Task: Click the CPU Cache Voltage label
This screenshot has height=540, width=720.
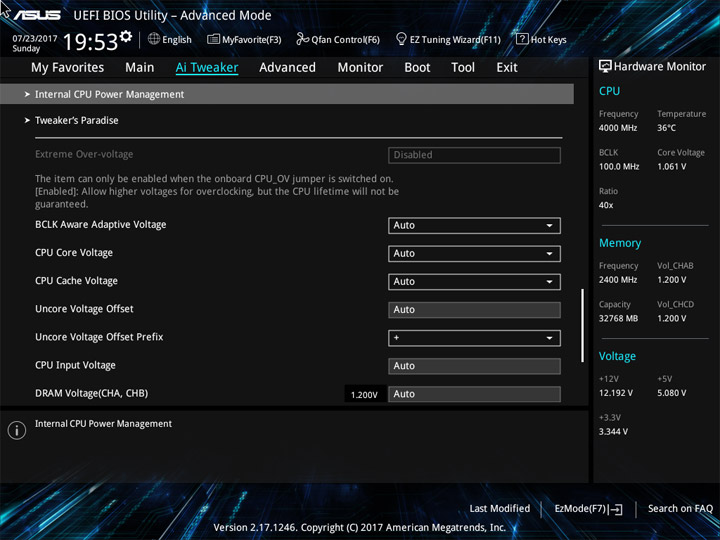Action: (x=76, y=281)
